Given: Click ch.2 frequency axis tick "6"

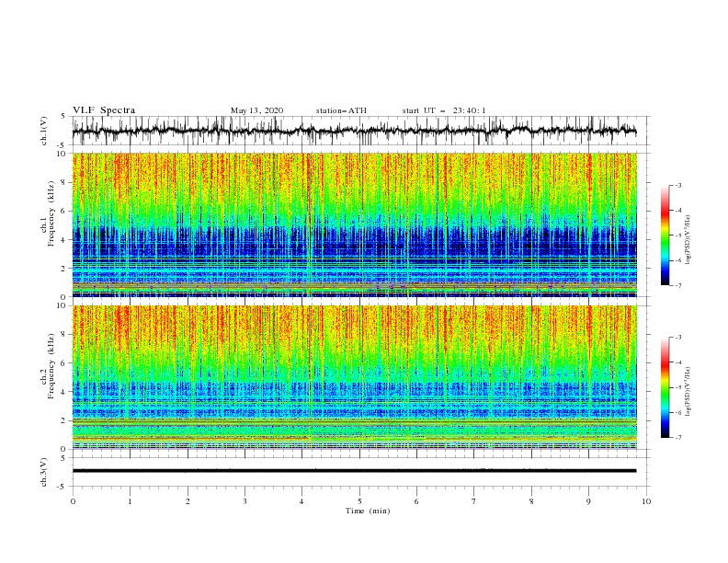Looking at the screenshot, I should pos(63,363).
